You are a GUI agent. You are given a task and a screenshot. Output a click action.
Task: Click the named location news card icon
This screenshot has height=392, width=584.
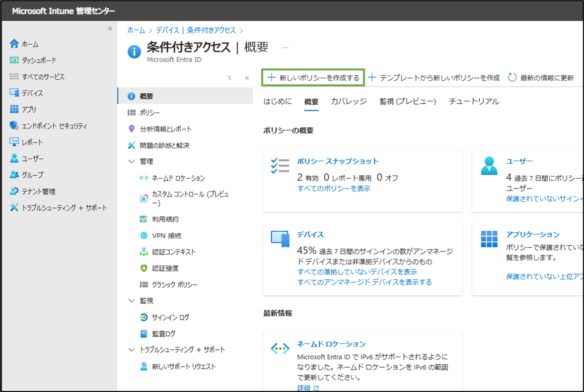coord(280,349)
